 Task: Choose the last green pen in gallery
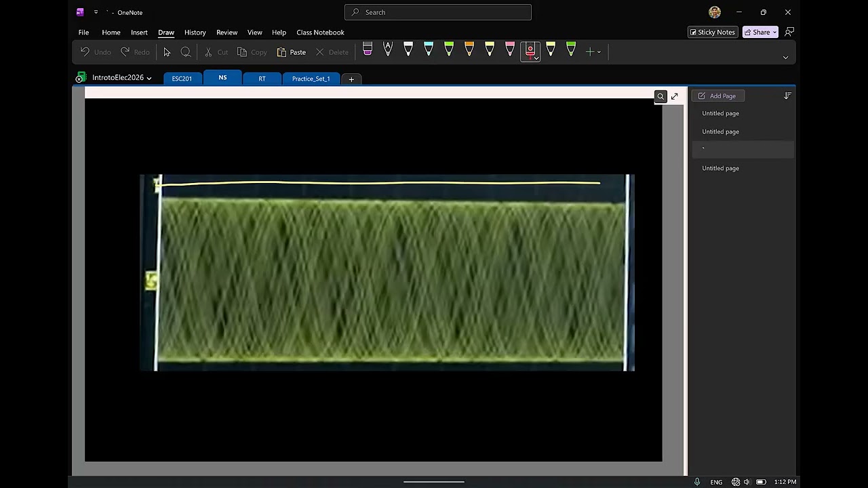coord(571,49)
